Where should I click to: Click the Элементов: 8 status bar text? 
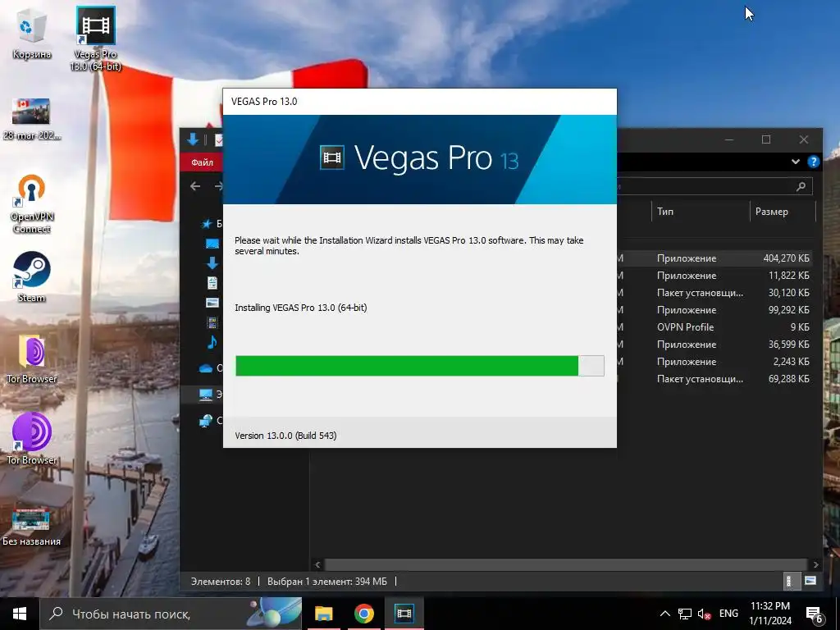click(x=221, y=582)
